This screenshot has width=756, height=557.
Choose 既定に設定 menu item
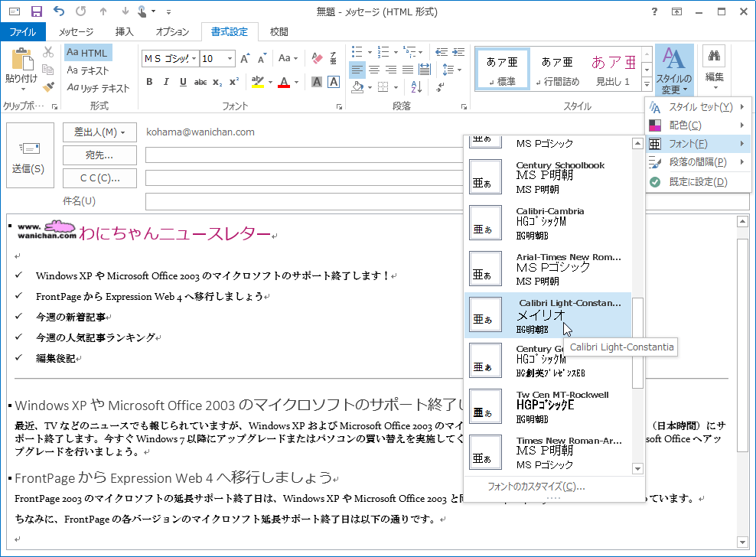(x=698, y=182)
